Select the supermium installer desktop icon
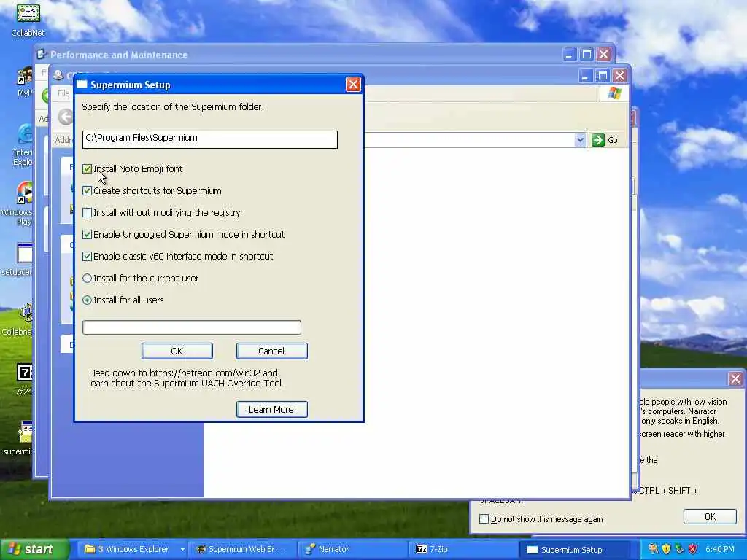The image size is (747, 560). pyautogui.click(x=20, y=438)
